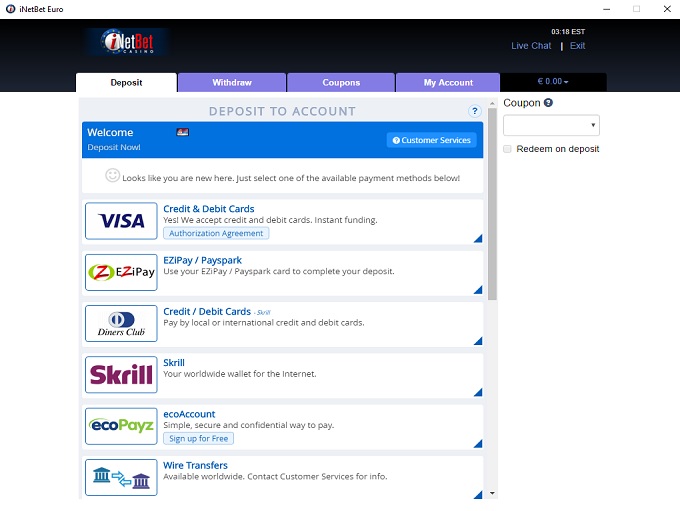Screen dimensions: 680x511
Task: Open the Live Chat link
Action: pos(531,46)
